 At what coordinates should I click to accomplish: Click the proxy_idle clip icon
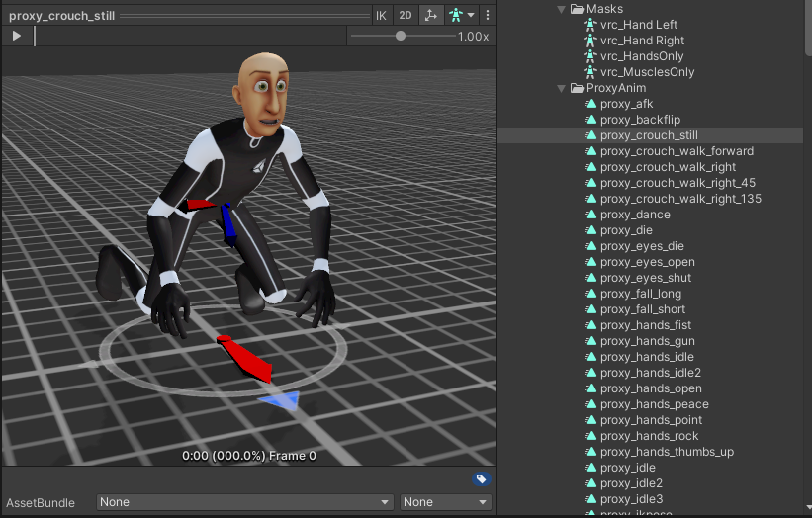590,468
